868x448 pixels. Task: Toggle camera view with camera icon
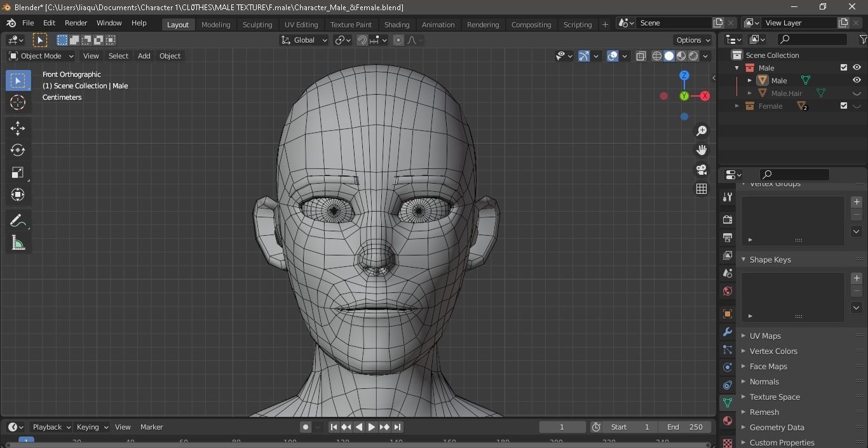(x=702, y=170)
